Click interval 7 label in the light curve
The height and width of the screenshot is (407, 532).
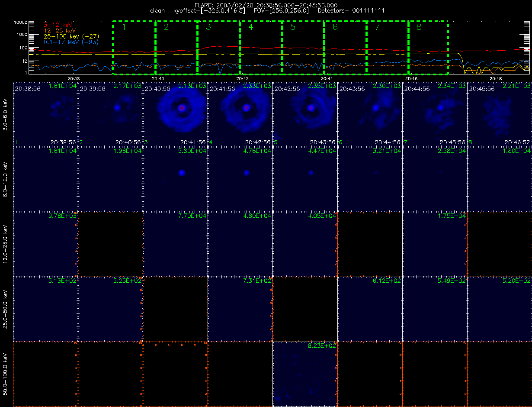pos(377,27)
